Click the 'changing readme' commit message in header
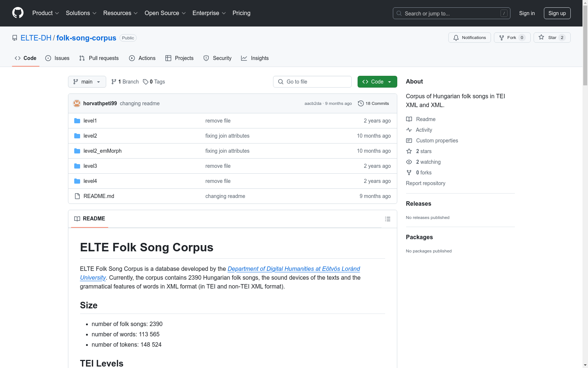588x368 pixels. (x=140, y=103)
